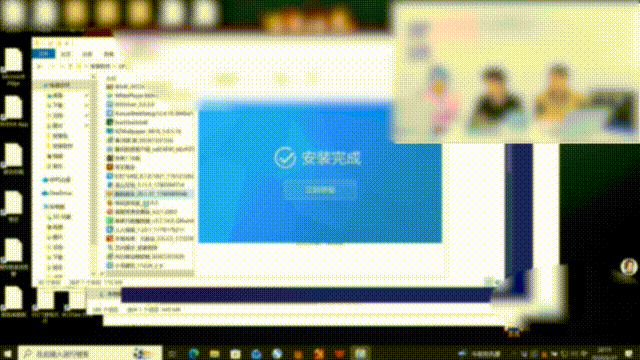Switch to the 主页 ribbon tab
640x360 pixels.
pos(66,54)
